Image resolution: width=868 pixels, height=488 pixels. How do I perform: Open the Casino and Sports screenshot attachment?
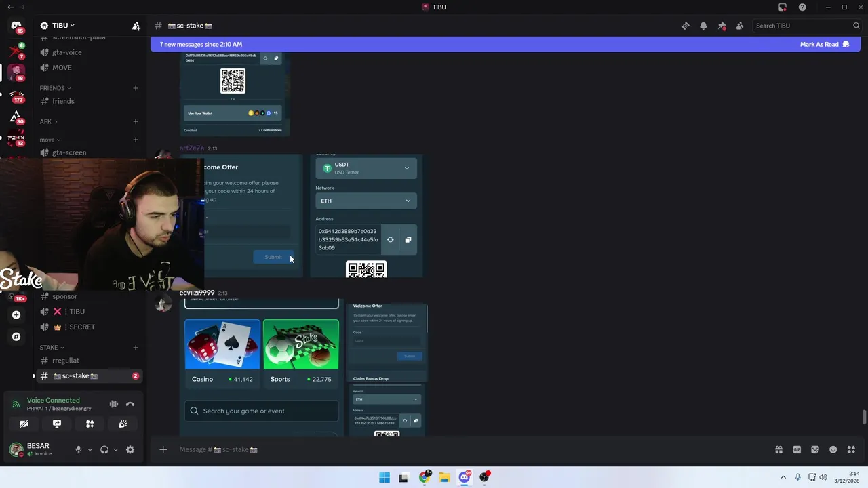[262, 367]
